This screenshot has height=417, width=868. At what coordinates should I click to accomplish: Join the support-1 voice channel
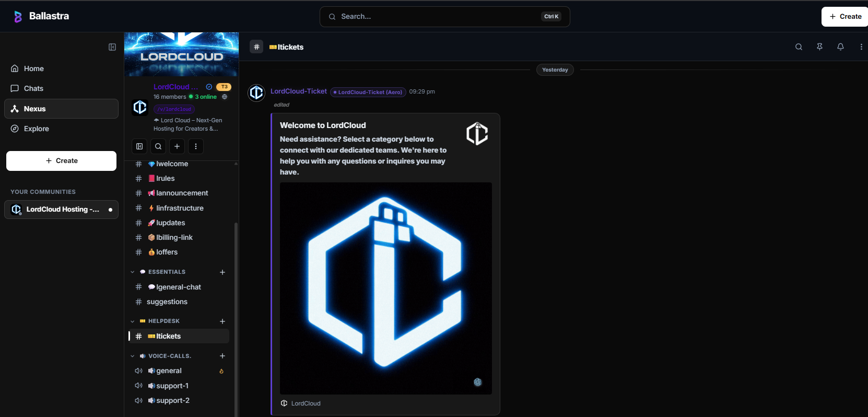(x=179, y=386)
